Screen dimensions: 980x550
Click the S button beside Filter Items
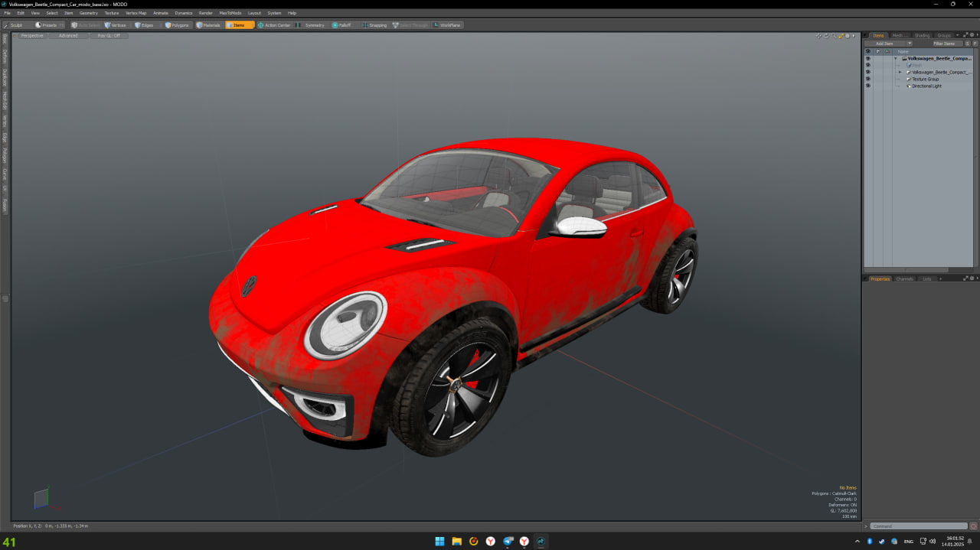(968, 44)
